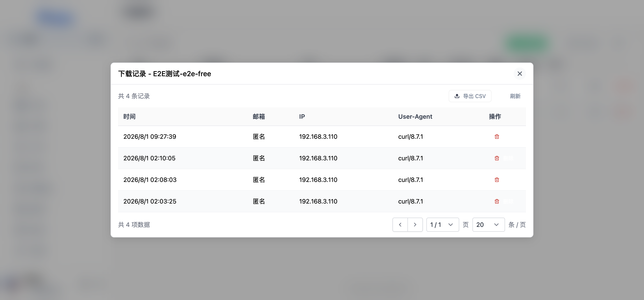Delete the 09:27:39 download record
644x300 pixels.
[496, 137]
